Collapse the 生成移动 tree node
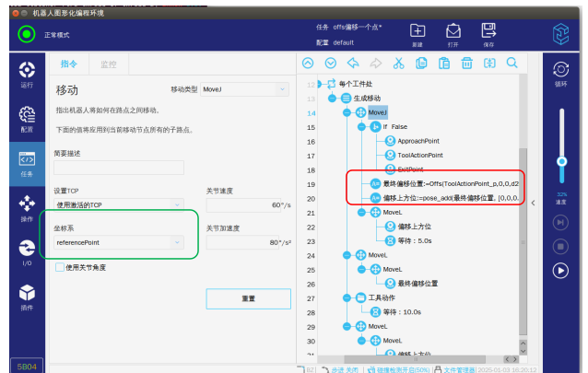The image size is (588, 373). tap(334, 98)
